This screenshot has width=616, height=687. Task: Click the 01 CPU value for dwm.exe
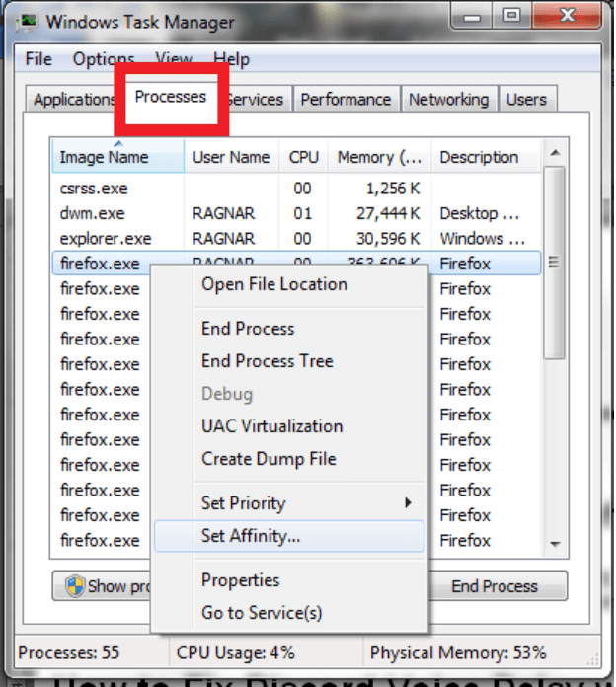click(302, 213)
